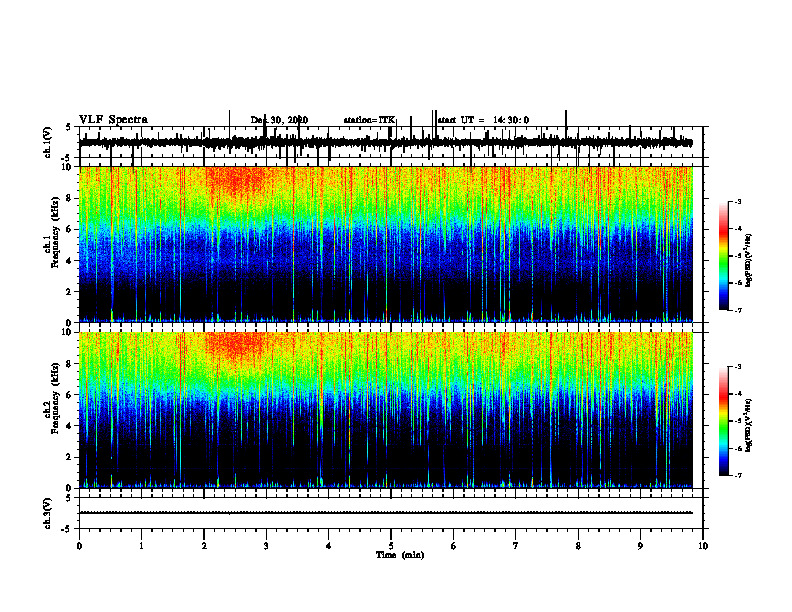Click the red emission burst in ch.2 spectrogram
The width and height of the screenshot is (792, 612).
pos(235,345)
